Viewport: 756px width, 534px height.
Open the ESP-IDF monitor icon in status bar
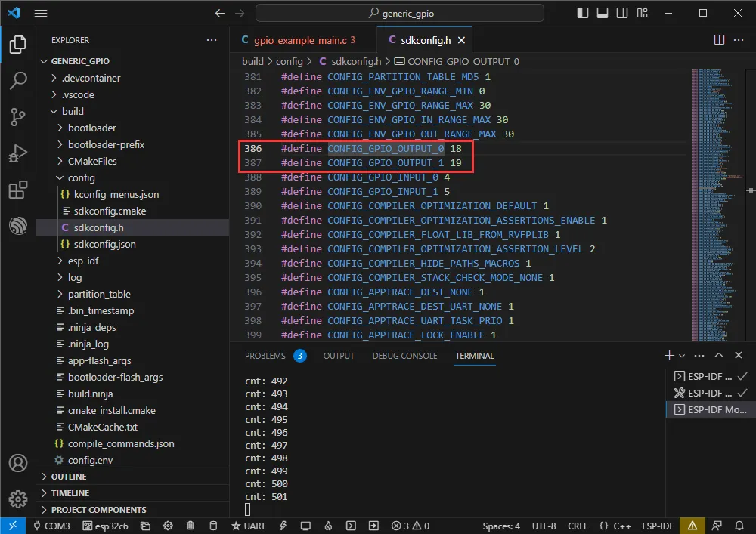305,525
